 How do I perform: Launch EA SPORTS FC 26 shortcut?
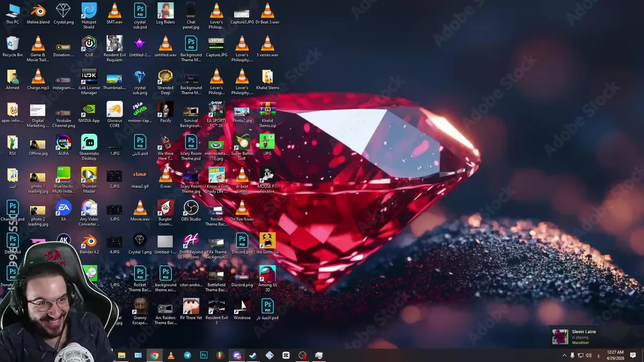(x=216, y=115)
